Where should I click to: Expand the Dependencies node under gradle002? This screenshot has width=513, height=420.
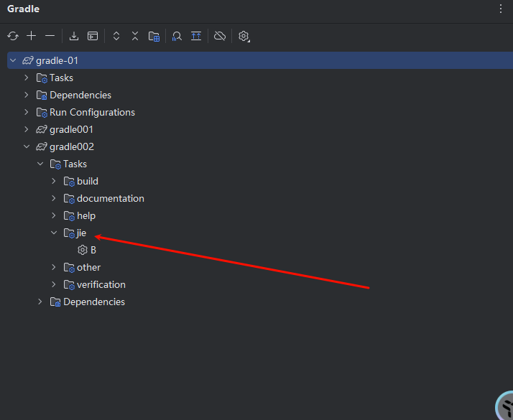pyautogui.click(x=40, y=302)
